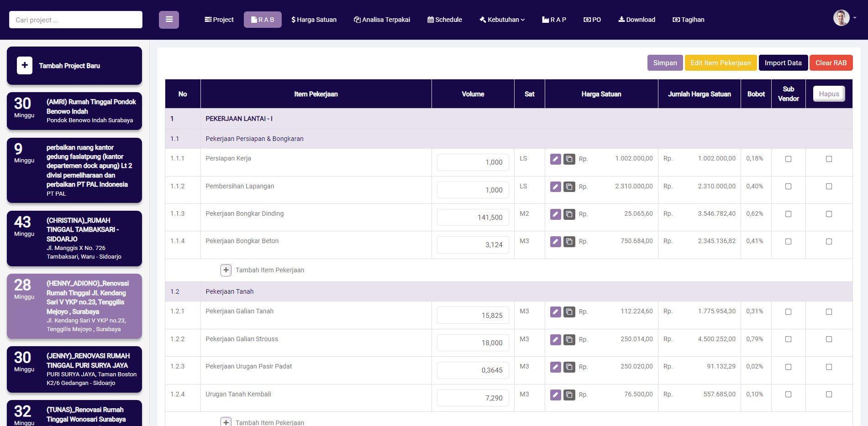Tick Sub Vendor checkbox for Pekerjaan Urugan Pasir Padat

[x=788, y=367]
